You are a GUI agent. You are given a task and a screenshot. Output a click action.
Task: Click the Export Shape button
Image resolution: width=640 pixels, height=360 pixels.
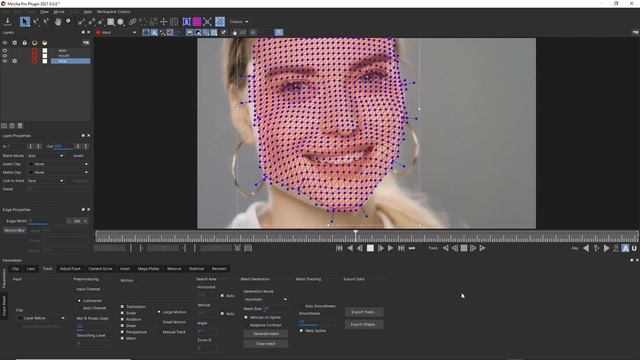[x=364, y=324]
